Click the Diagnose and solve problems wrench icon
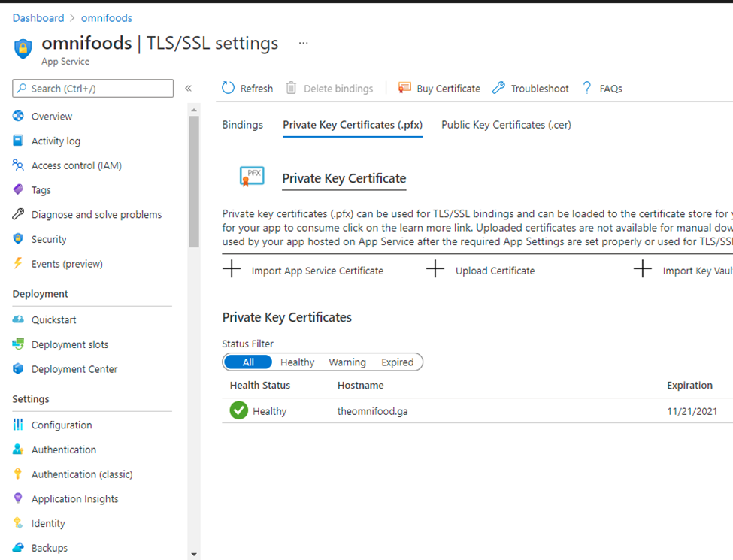The width and height of the screenshot is (733, 560). [x=18, y=214]
